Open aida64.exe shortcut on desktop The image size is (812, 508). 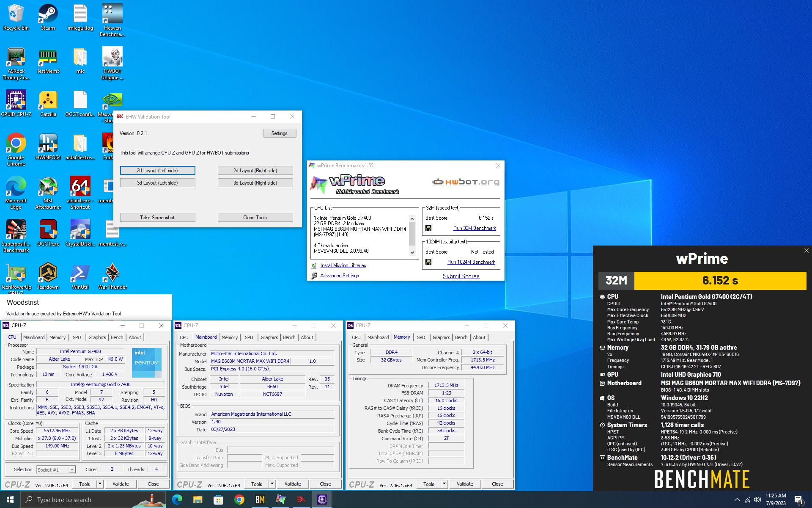pyautogui.click(x=80, y=193)
